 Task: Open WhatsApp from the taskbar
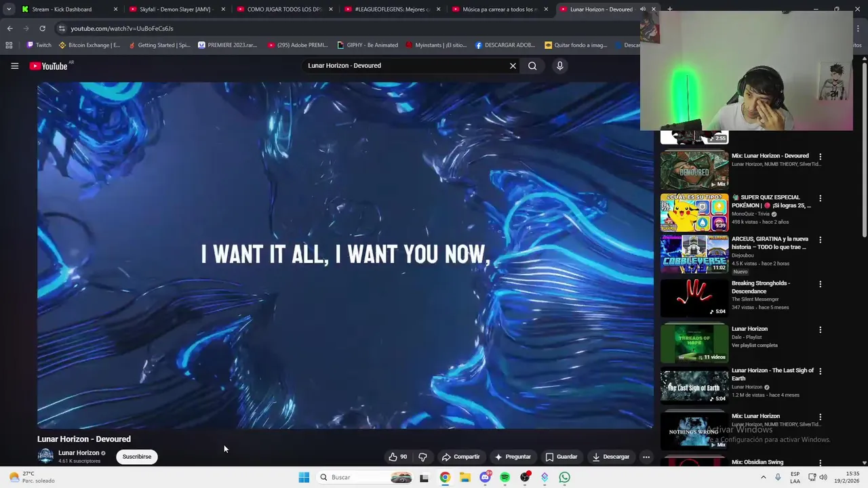click(x=564, y=477)
